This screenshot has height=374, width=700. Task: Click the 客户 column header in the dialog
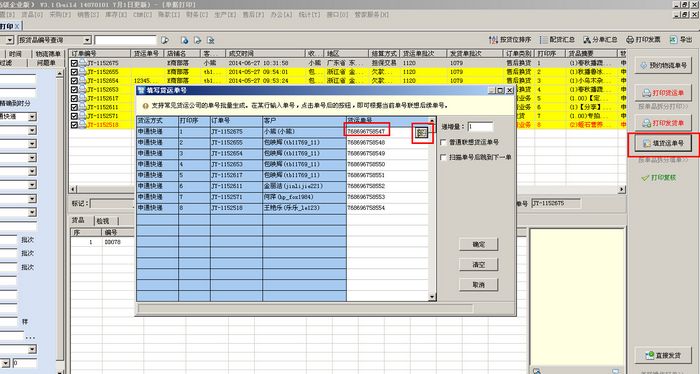pos(304,121)
